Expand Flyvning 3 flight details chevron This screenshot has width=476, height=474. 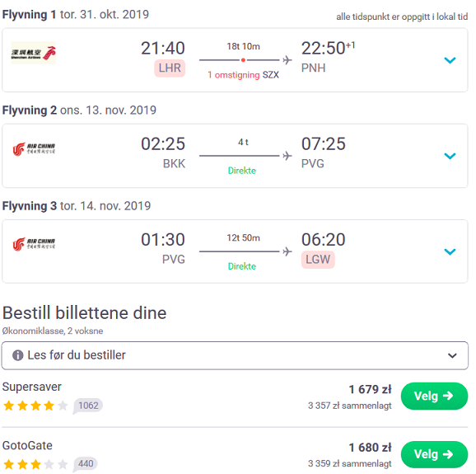(450, 251)
